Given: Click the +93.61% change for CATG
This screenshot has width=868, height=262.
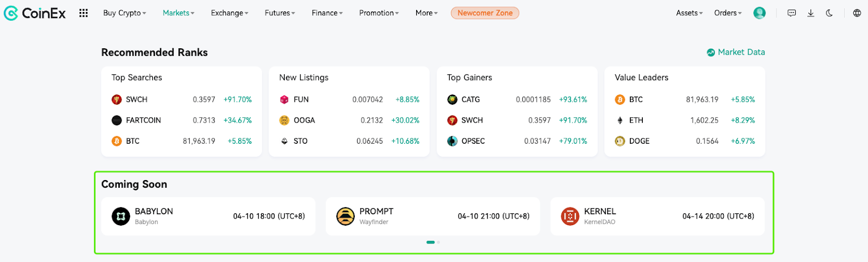Looking at the screenshot, I should pyautogui.click(x=573, y=99).
